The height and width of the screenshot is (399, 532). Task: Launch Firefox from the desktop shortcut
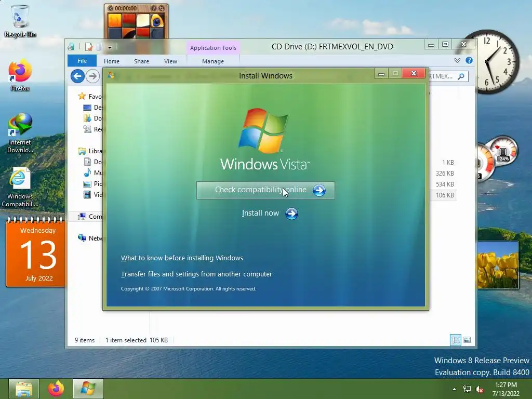click(x=20, y=75)
